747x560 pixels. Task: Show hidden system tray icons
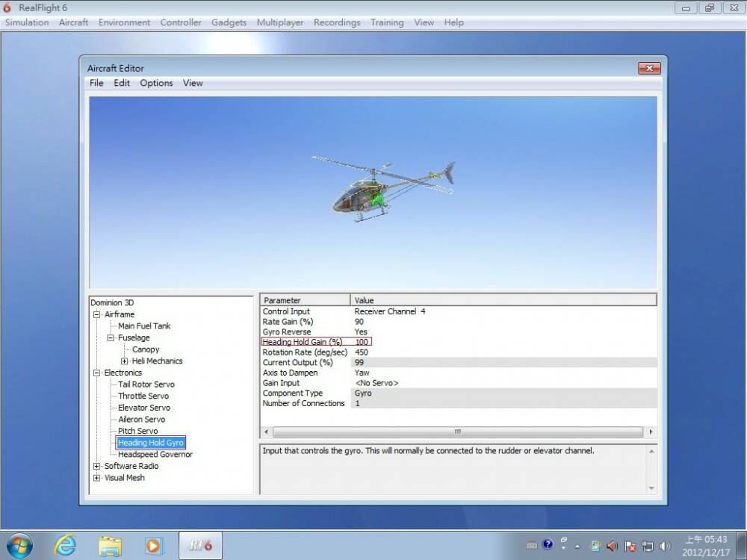pos(577,547)
